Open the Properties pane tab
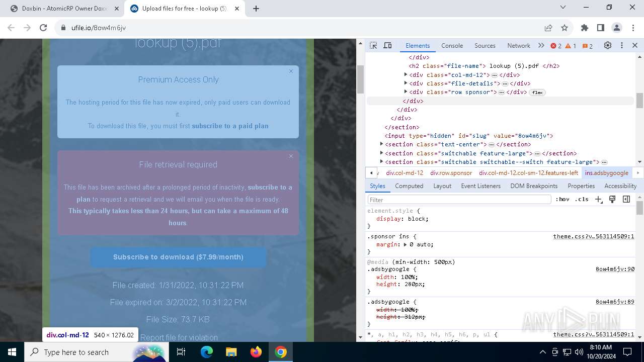644x362 pixels. (581, 186)
